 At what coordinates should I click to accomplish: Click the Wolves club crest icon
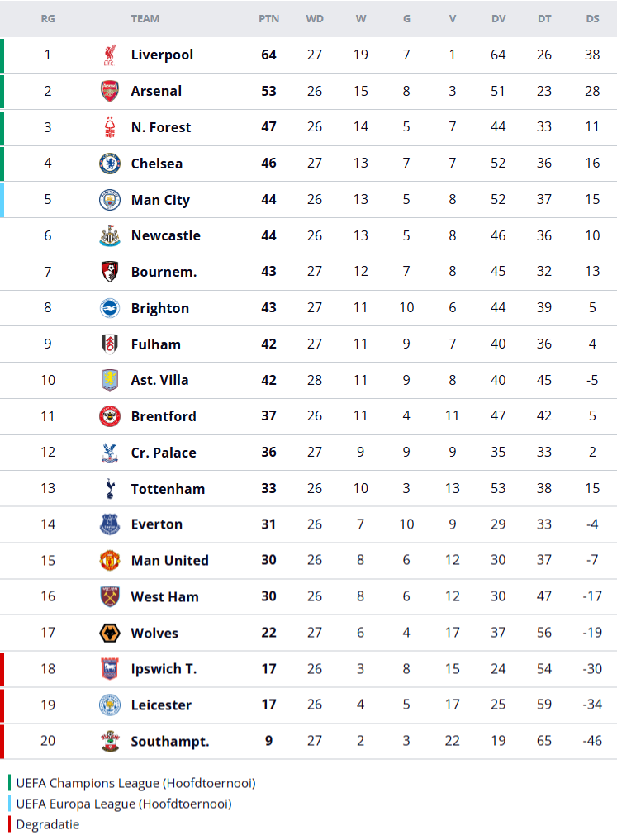[x=109, y=634]
